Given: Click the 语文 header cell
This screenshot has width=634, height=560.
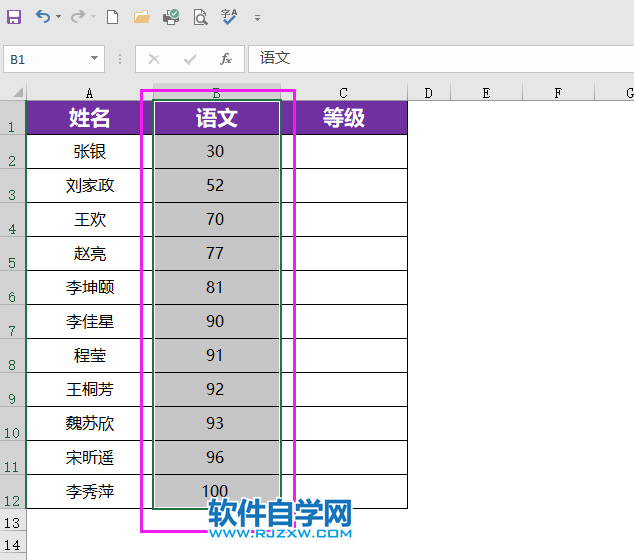Looking at the screenshot, I should (217, 118).
